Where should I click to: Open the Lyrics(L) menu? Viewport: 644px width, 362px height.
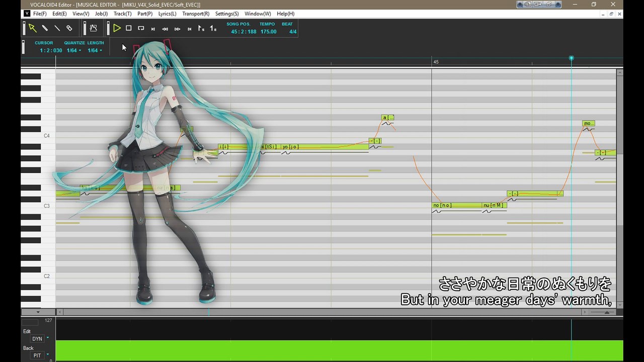(x=167, y=14)
